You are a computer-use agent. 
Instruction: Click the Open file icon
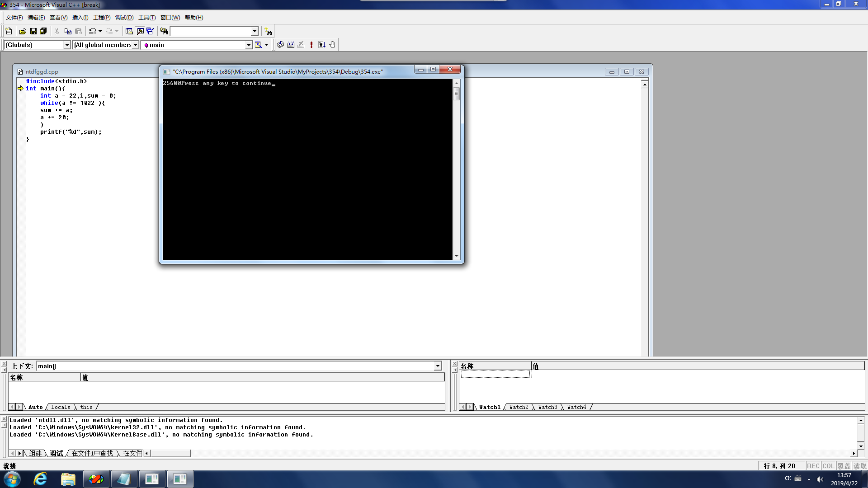[23, 31]
